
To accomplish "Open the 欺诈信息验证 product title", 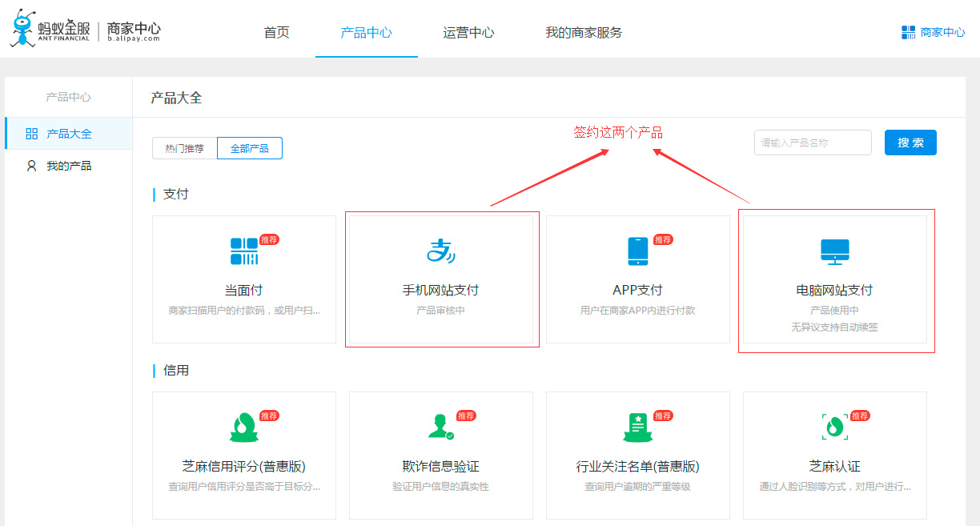I will 441,466.
